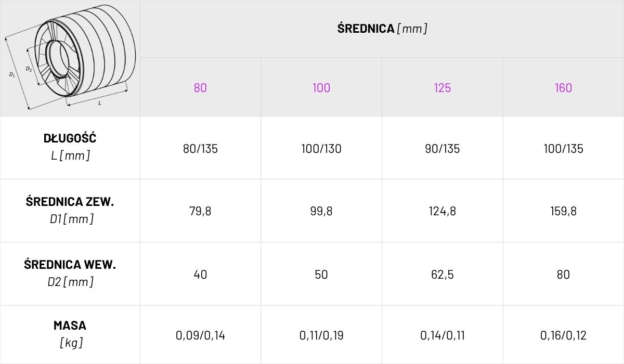The width and height of the screenshot is (624, 364).
Task: Select the 40 inner diameter value
Action: (x=200, y=275)
